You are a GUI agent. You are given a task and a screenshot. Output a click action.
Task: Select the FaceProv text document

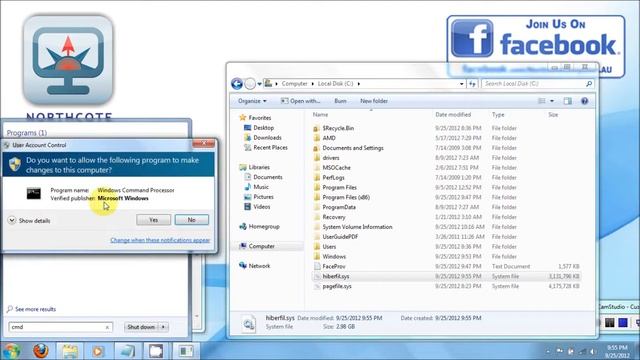click(329, 266)
